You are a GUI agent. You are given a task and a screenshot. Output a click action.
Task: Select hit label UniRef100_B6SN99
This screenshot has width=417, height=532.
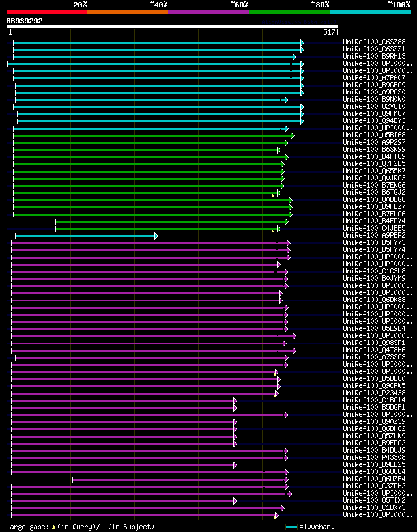[x=374, y=149]
